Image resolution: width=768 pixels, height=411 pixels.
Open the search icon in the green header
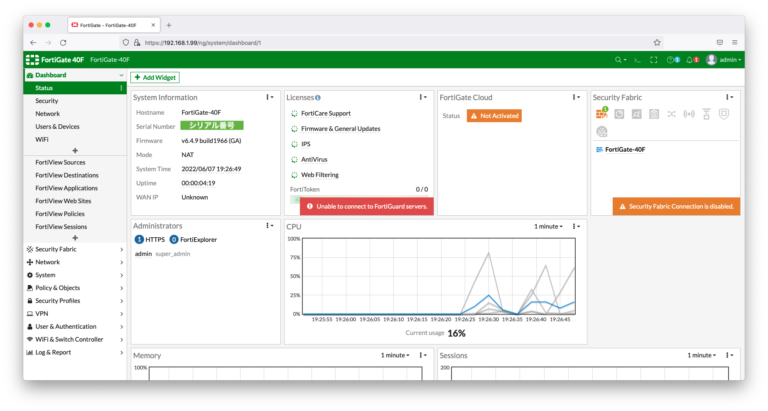(618, 60)
